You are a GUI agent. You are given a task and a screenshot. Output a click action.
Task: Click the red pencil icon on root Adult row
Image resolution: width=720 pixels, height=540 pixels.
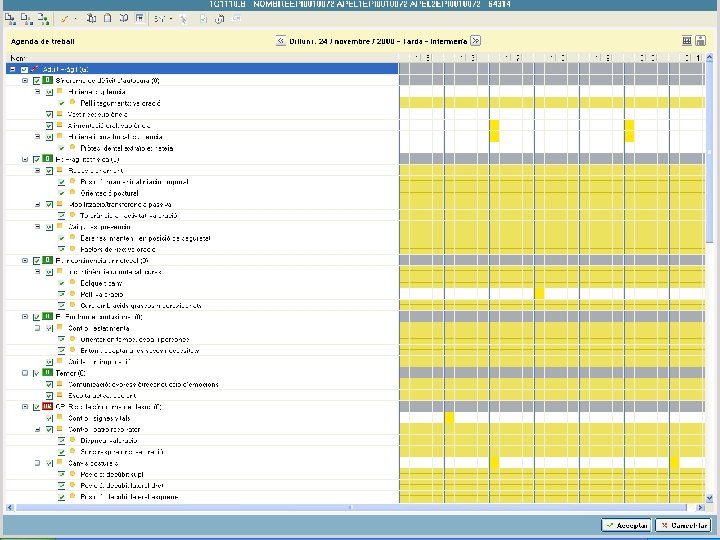[34, 69]
